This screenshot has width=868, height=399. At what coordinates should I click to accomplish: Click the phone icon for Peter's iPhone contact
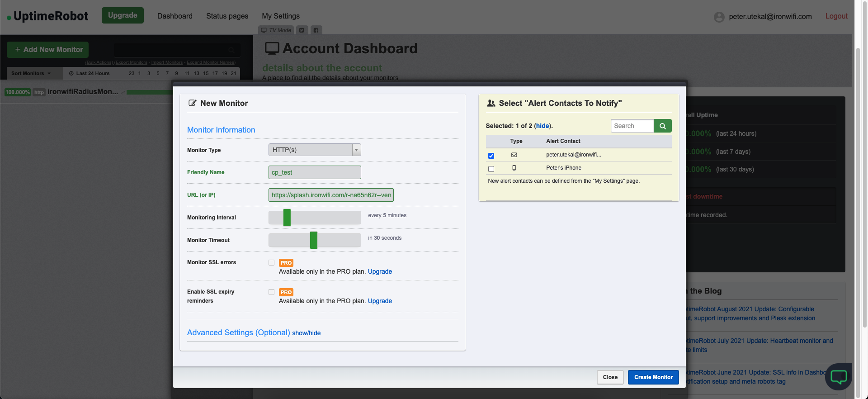(x=514, y=168)
